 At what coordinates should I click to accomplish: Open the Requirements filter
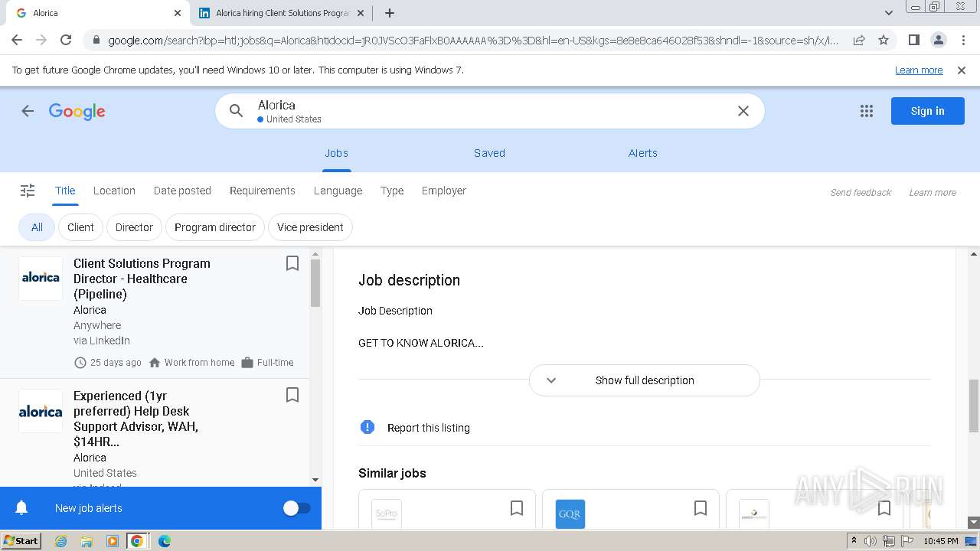tap(263, 191)
